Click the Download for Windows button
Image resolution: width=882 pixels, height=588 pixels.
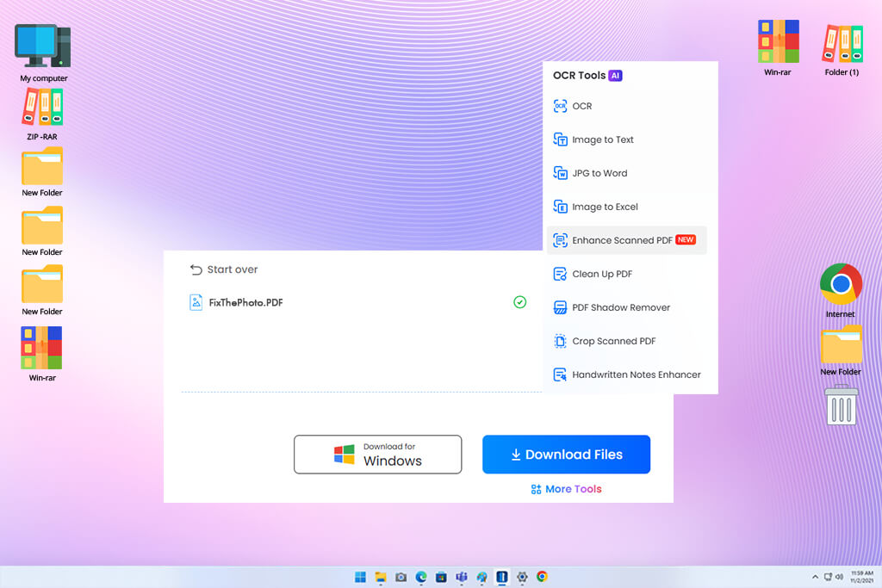click(377, 455)
